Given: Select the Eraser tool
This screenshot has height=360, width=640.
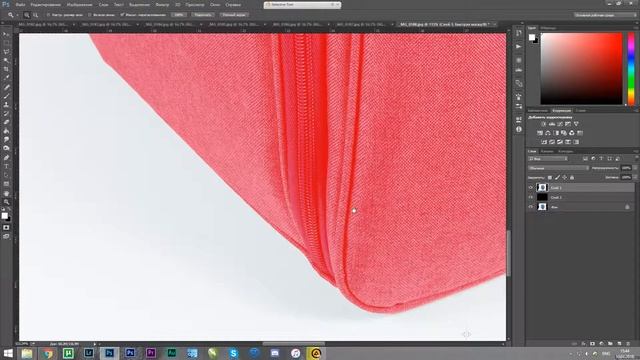Looking at the screenshot, I should pyautogui.click(x=6, y=122).
